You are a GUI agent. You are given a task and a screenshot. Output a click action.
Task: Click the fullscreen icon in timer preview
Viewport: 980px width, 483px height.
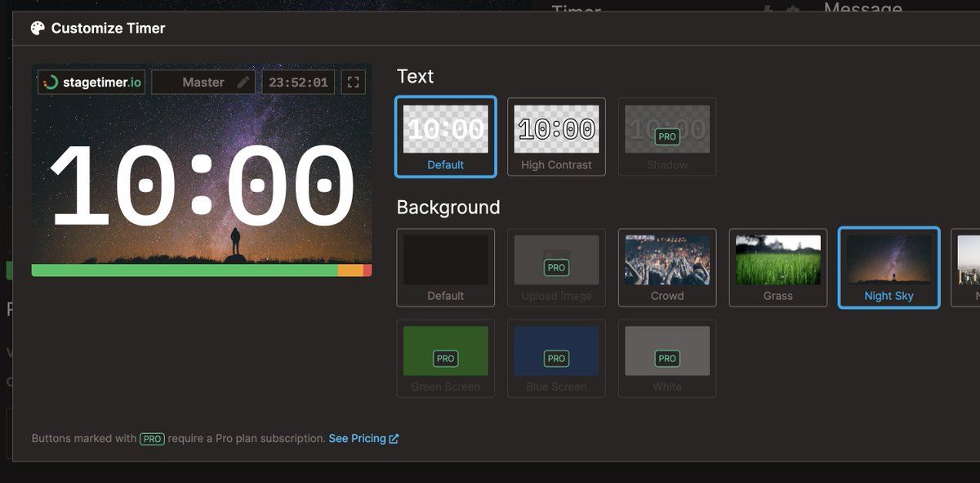tap(353, 83)
